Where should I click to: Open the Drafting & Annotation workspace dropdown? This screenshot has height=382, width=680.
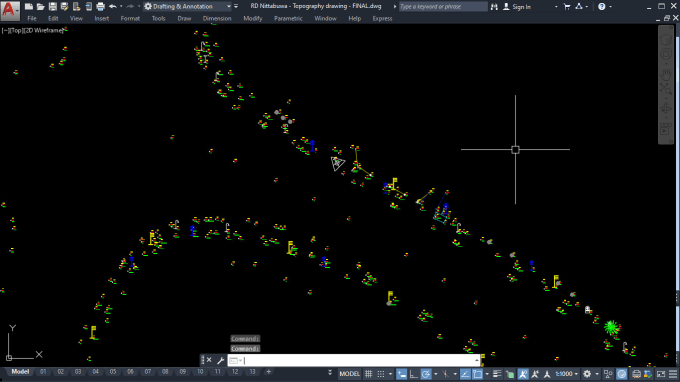click(187, 7)
